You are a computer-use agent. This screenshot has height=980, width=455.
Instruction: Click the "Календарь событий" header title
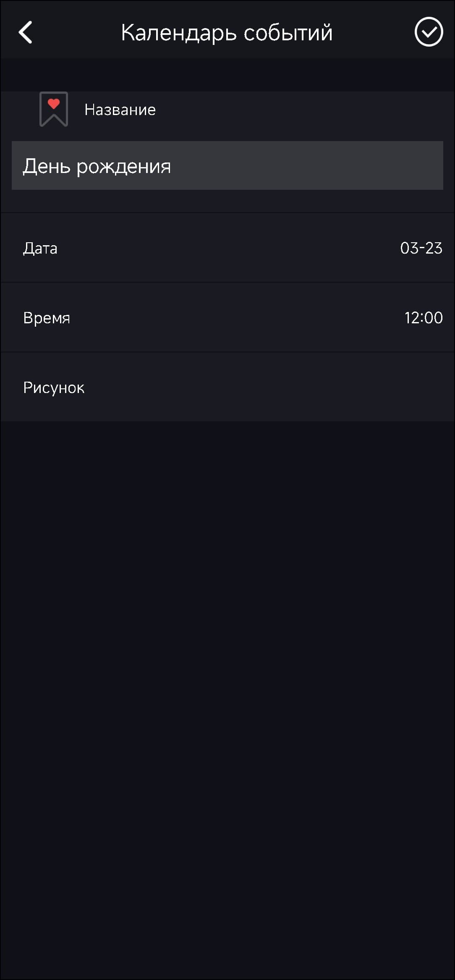227,33
